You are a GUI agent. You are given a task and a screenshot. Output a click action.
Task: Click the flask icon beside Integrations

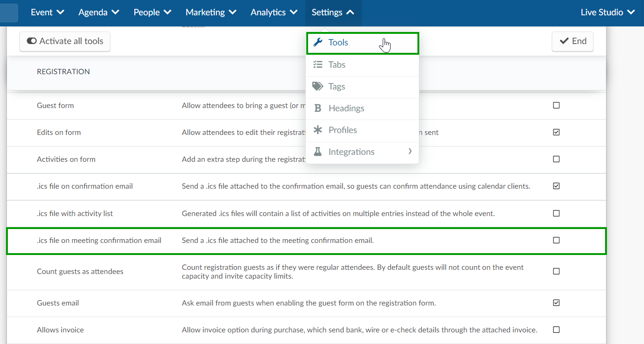point(318,152)
